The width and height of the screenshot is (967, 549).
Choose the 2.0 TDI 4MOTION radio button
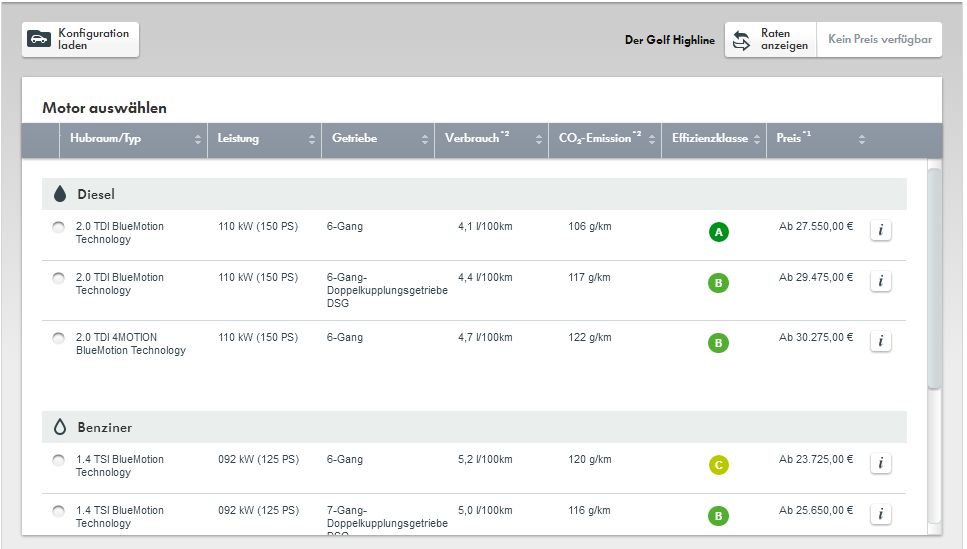58,339
